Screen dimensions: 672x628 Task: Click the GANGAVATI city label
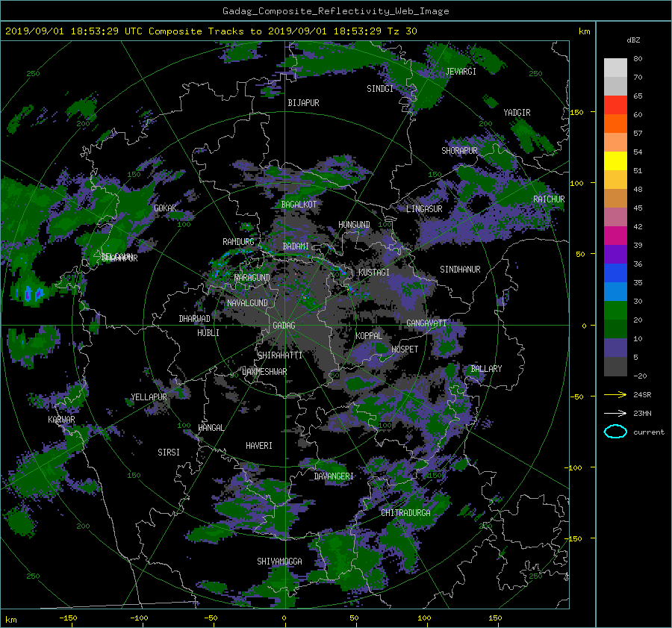tap(426, 323)
